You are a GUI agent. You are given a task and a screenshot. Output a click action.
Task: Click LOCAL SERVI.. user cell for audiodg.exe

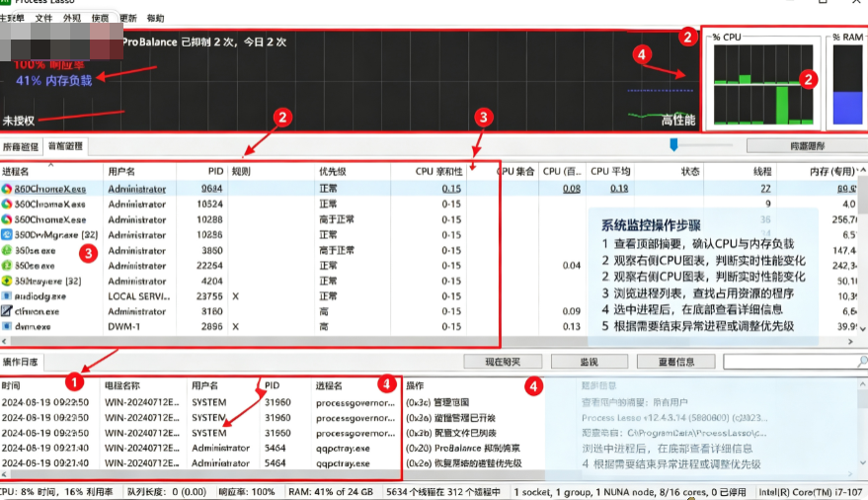click(x=139, y=296)
